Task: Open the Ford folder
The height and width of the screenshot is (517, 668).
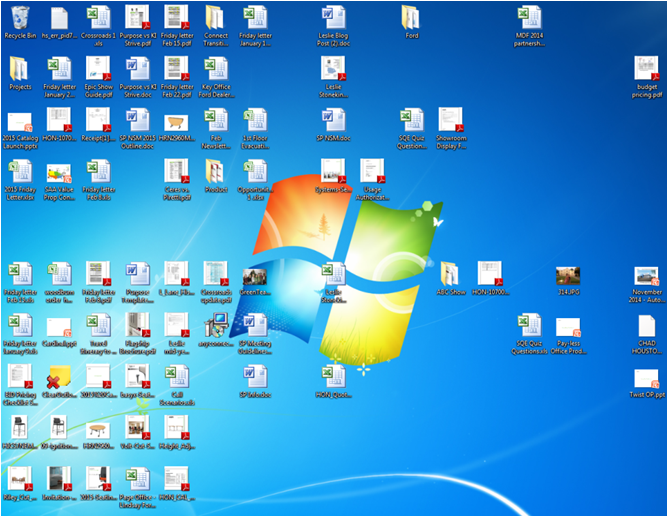Action: pos(411,18)
